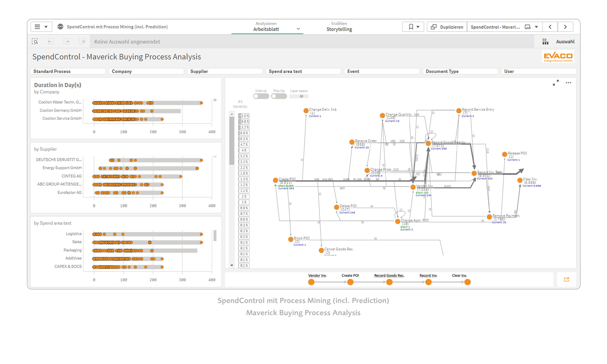Expand process chart to fullscreen
Screen dimensions: 607x364
click(555, 83)
